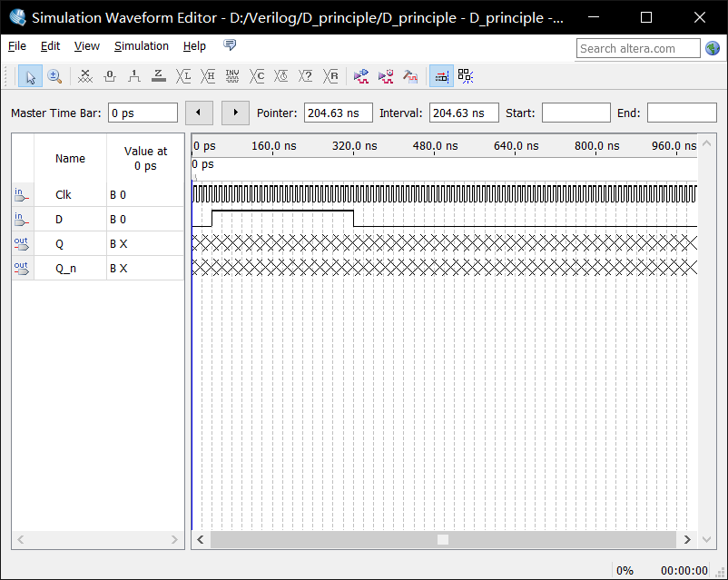
Task: Open the Simulation menu
Action: coord(142,46)
